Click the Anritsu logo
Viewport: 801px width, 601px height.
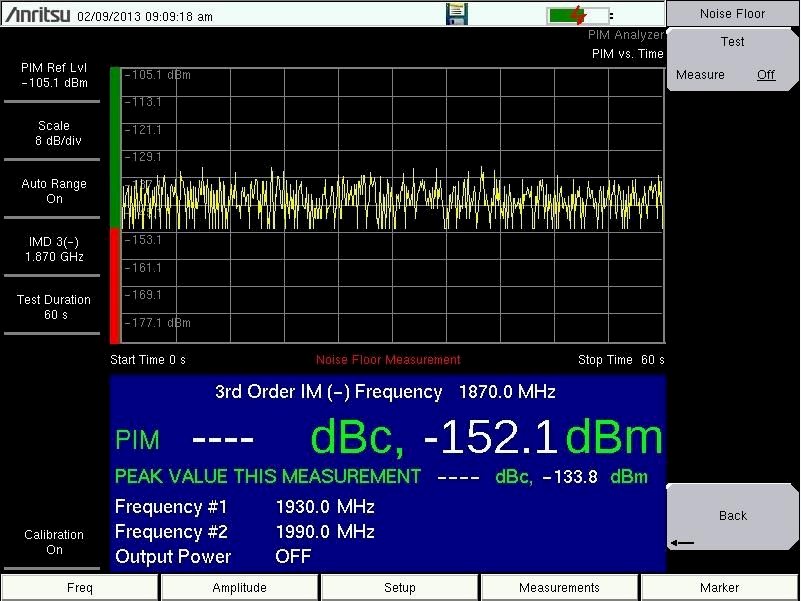click(37, 14)
